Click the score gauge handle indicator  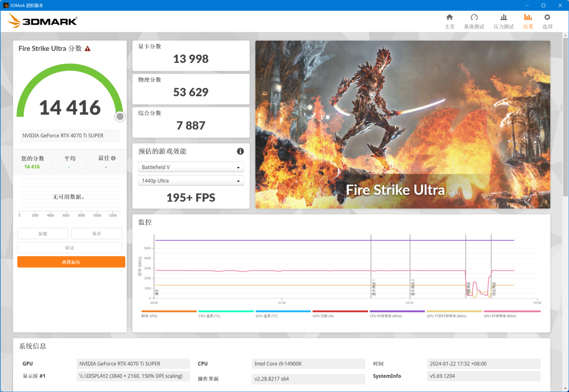(120, 116)
